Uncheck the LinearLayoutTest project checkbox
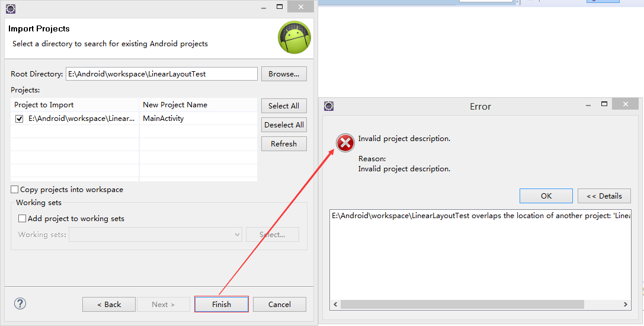The image size is (644, 326). (20, 119)
